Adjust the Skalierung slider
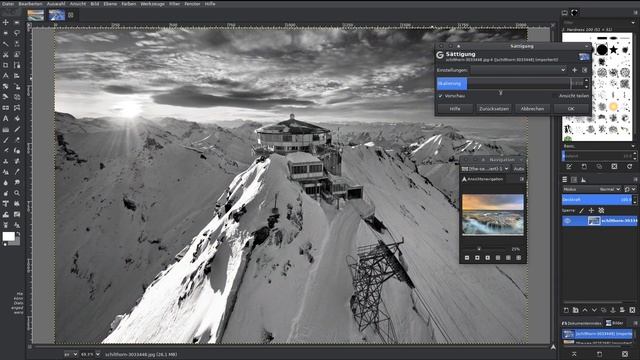This screenshot has height=360, width=640. coord(504,83)
